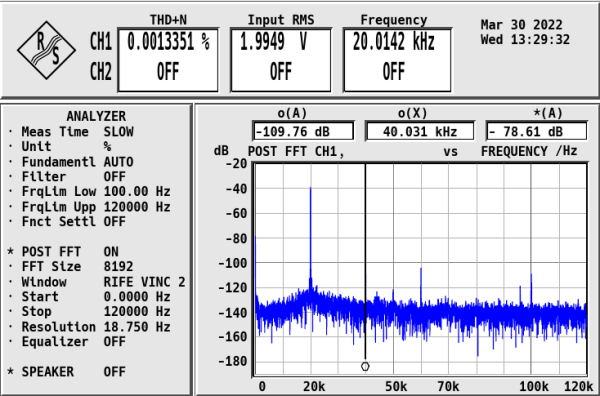The height and width of the screenshot is (396, 600).
Task: Click the o(X) cursor label
Action: pos(412,113)
